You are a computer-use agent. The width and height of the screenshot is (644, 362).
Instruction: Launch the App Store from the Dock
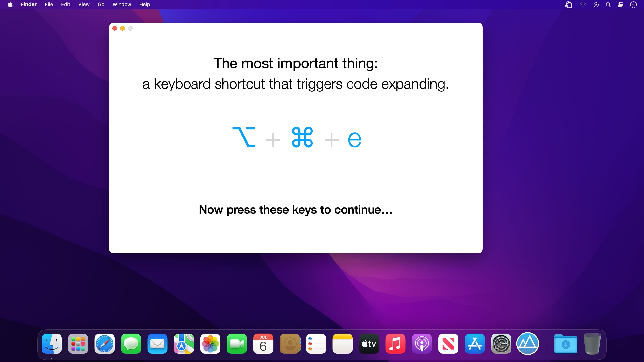pyautogui.click(x=475, y=344)
